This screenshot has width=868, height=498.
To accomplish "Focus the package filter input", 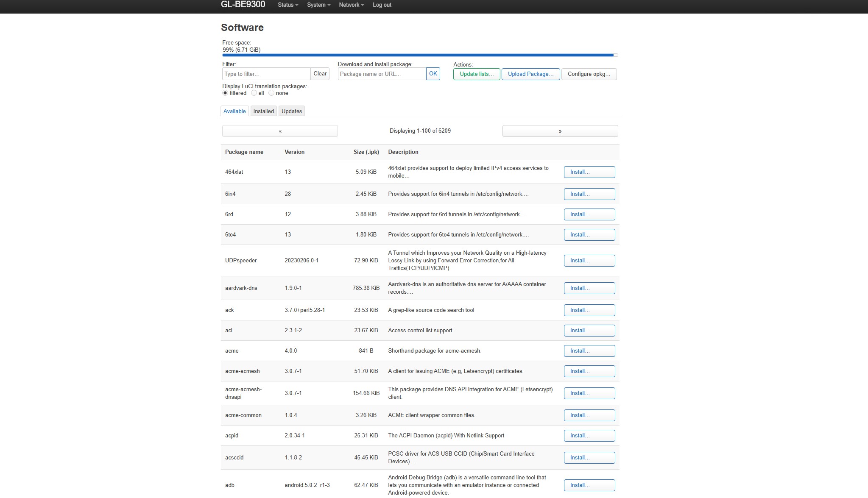I will pyautogui.click(x=266, y=74).
